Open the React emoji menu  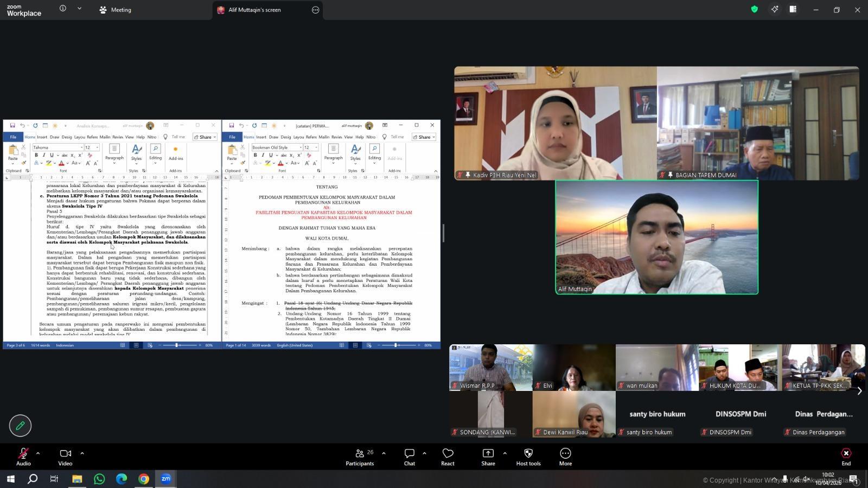coord(448,457)
